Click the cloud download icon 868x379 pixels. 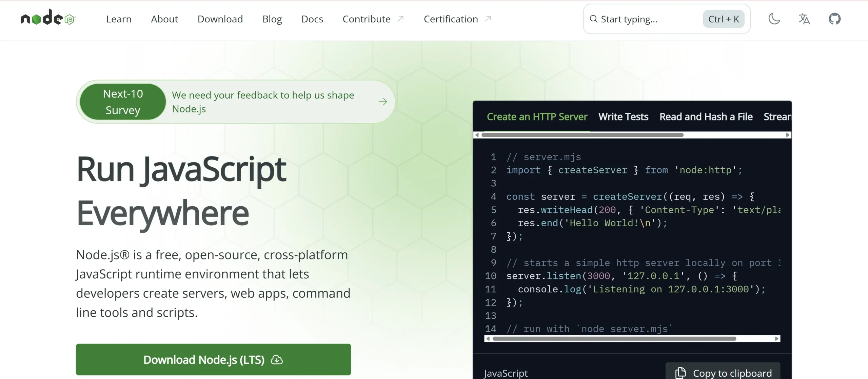[x=277, y=360]
